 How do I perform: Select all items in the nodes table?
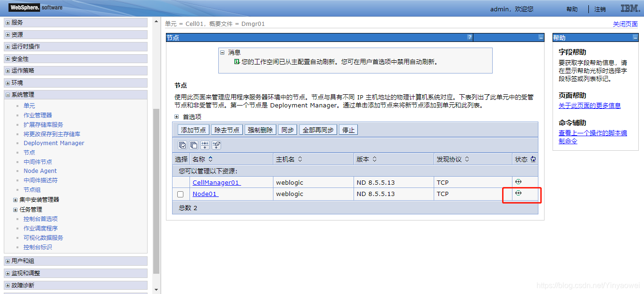click(182, 145)
